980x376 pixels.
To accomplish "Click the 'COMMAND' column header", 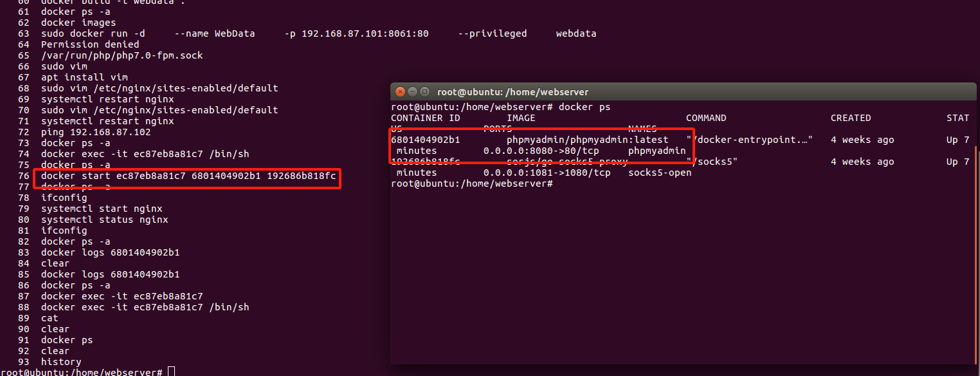I will coord(706,118).
